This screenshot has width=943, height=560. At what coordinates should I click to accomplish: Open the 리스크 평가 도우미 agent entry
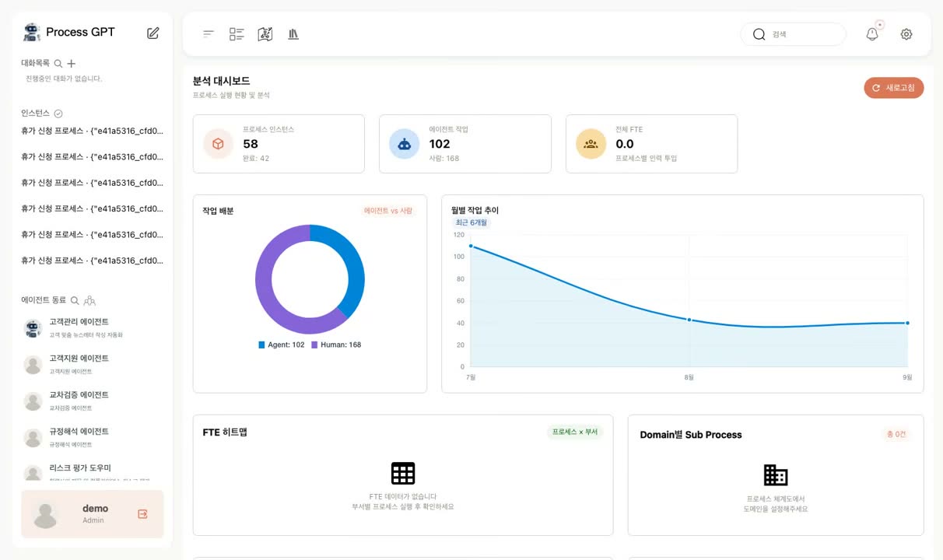pyautogui.click(x=93, y=471)
